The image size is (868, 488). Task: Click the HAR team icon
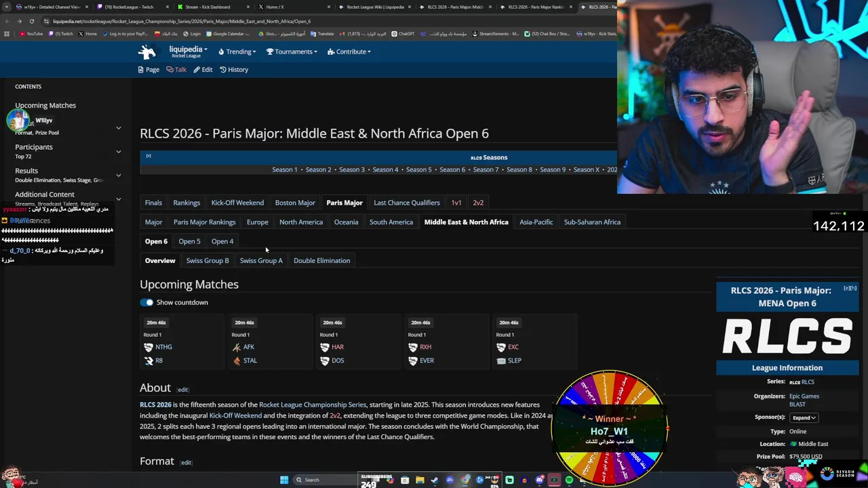click(x=325, y=347)
